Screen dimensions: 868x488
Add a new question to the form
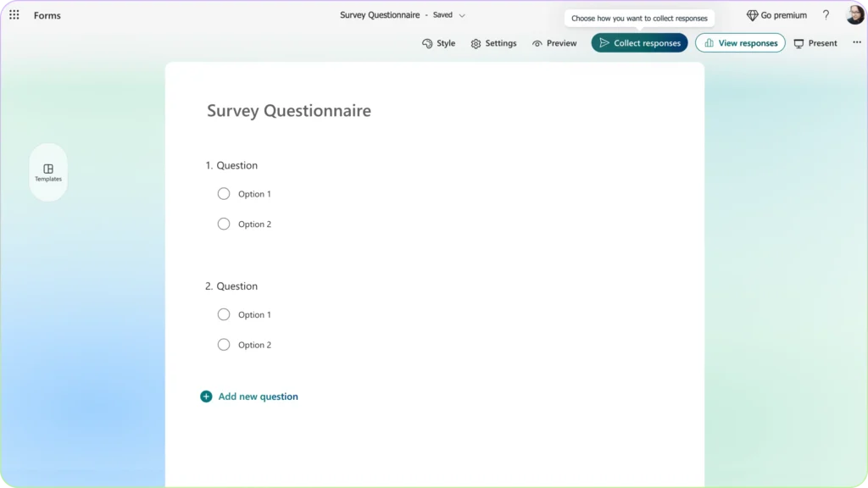(x=249, y=396)
